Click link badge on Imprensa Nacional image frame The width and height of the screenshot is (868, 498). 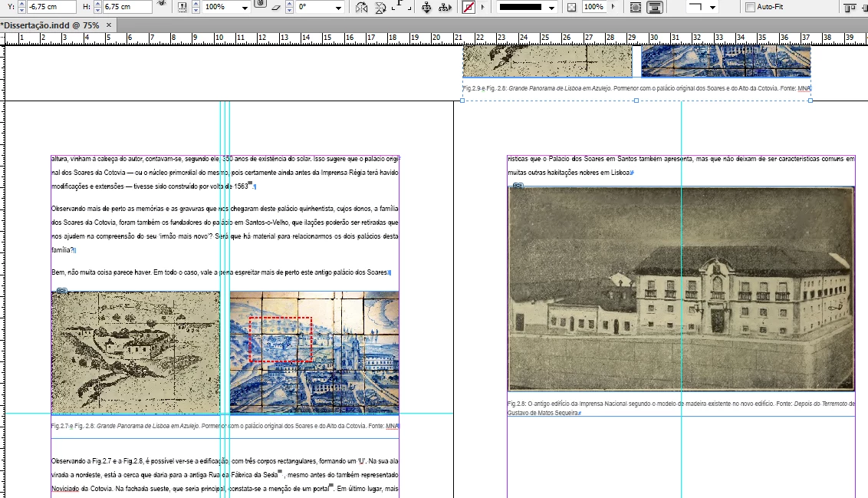tap(518, 185)
